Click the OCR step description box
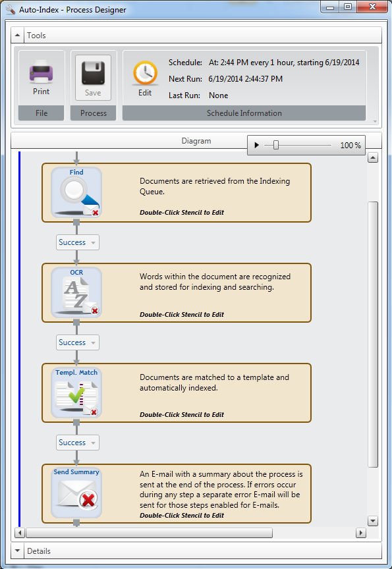Image resolution: width=392 pixels, height=569 pixels. (177, 293)
